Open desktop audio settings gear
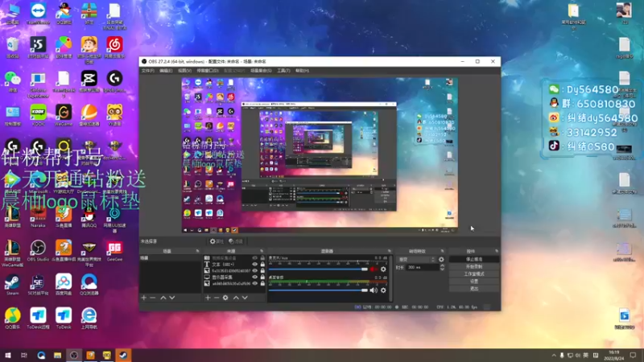The image size is (644, 362). click(x=383, y=290)
